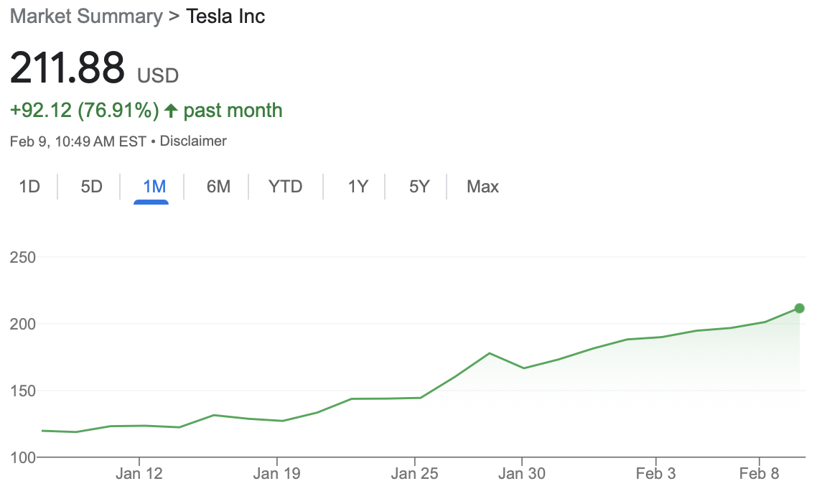
Task: Switch to the 1Y chart view
Action: point(358,187)
